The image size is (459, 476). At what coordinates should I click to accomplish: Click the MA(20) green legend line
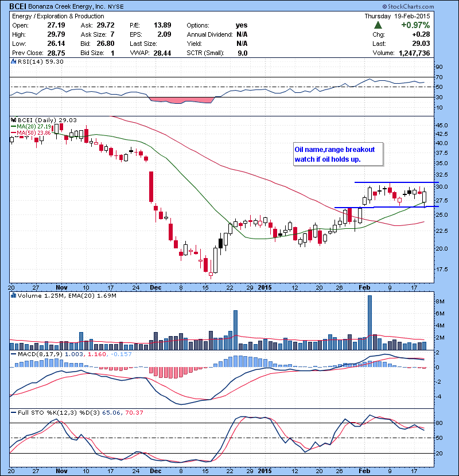tap(14, 127)
